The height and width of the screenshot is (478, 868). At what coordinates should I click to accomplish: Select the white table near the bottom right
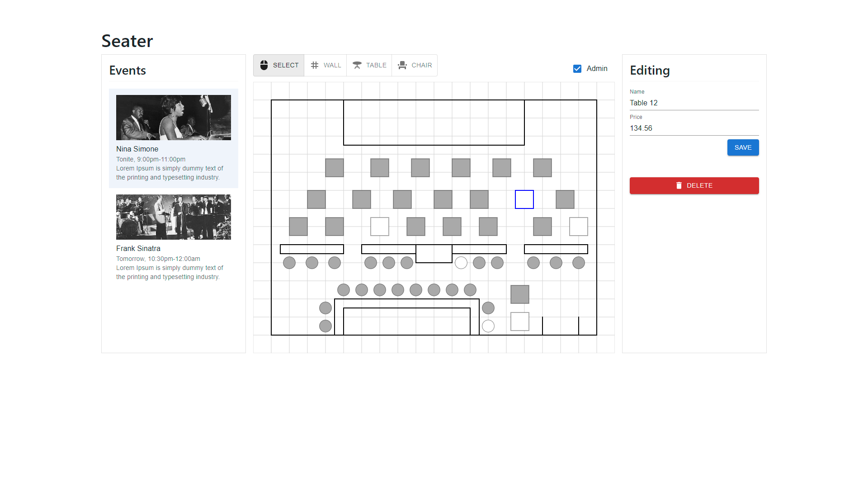(x=520, y=322)
